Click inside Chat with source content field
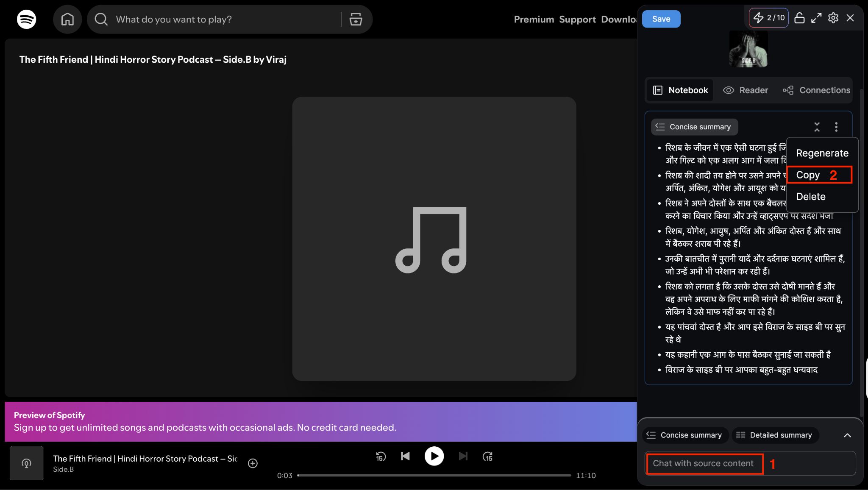Screen dimensions: 868x490 pos(703,463)
